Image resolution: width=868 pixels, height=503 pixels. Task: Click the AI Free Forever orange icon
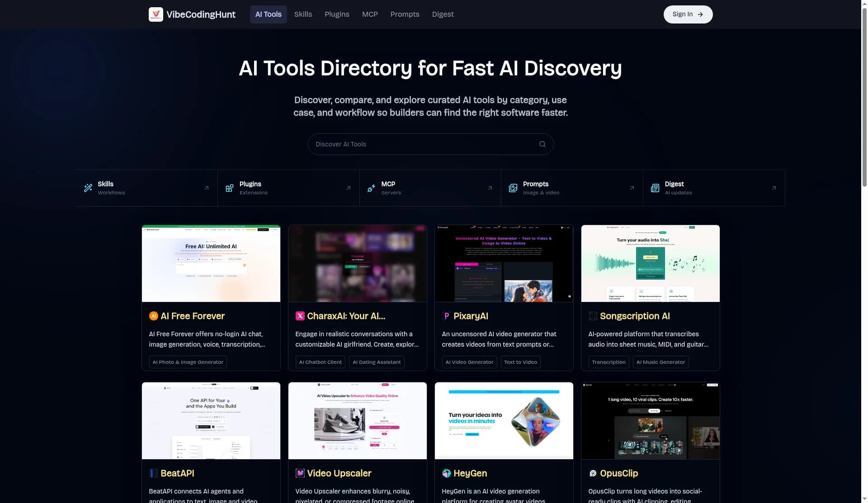coord(154,316)
